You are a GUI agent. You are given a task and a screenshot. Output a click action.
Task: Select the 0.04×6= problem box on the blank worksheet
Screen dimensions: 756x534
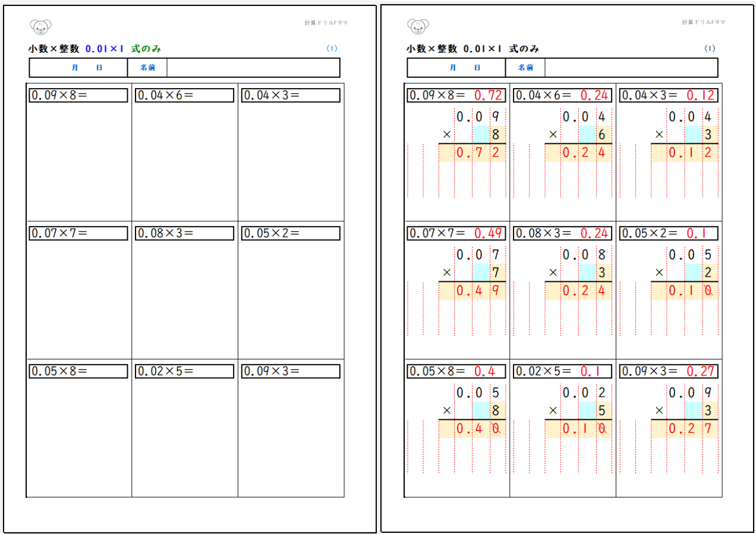(x=184, y=95)
